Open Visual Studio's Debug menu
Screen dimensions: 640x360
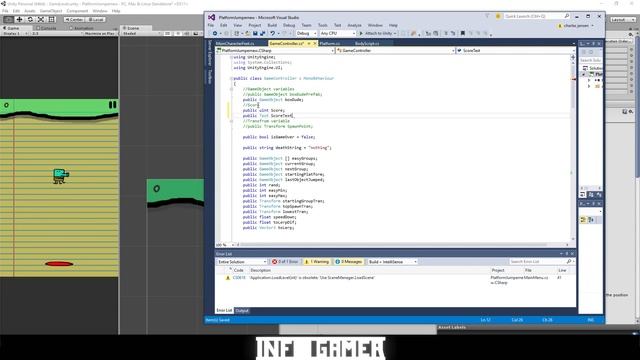289,25
